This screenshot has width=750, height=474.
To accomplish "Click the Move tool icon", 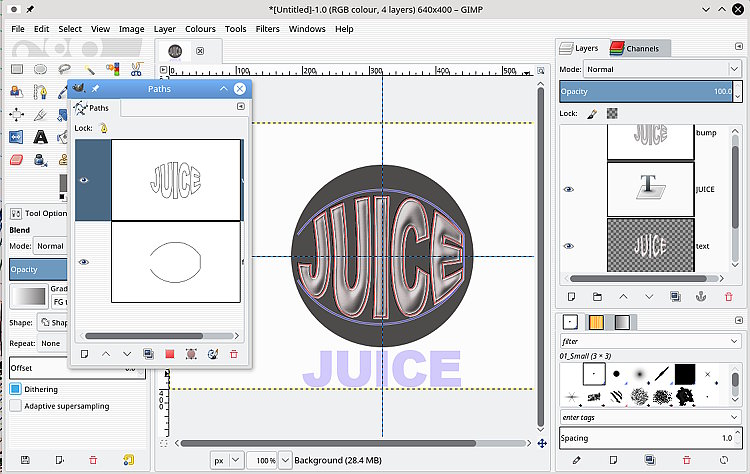I will [16, 114].
